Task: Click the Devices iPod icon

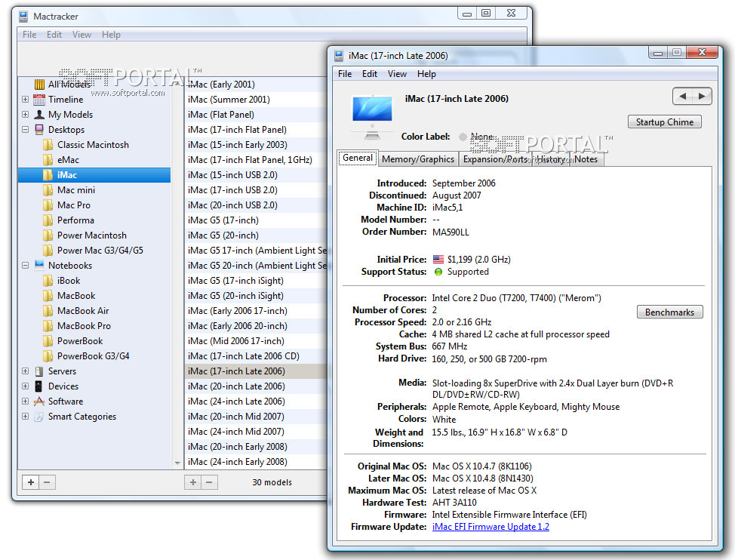Action: coord(39,386)
